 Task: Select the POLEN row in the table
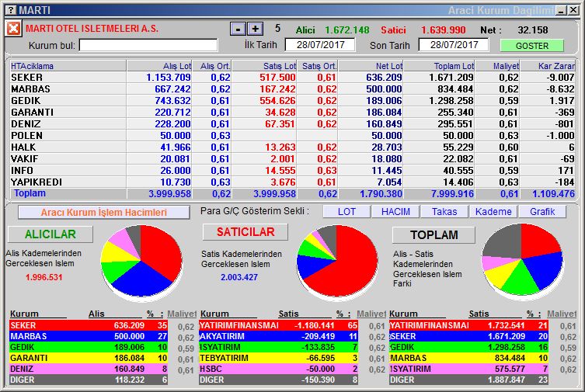click(292, 136)
